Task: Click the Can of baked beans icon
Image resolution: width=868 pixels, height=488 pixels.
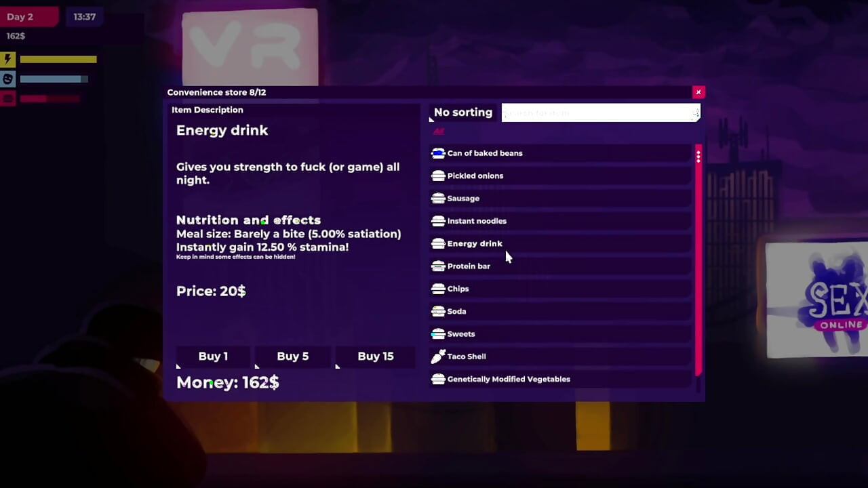Action: pyautogui.click(x=438, y=153)
